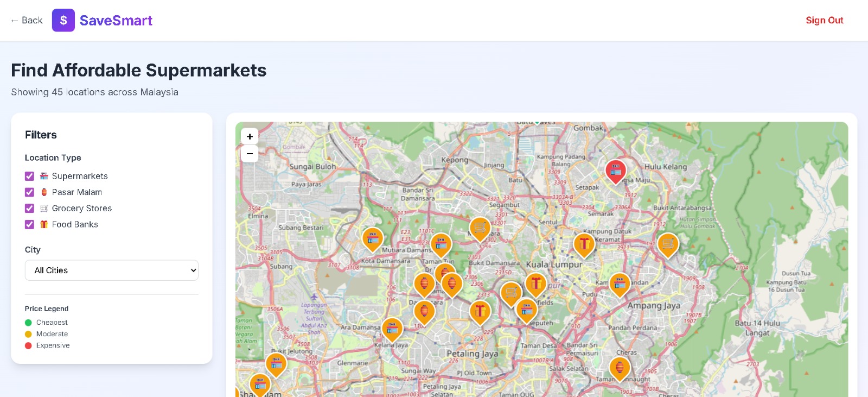
Task: Open the grocery marker below Bukit Antarabangsa
Action: [668, 244]
